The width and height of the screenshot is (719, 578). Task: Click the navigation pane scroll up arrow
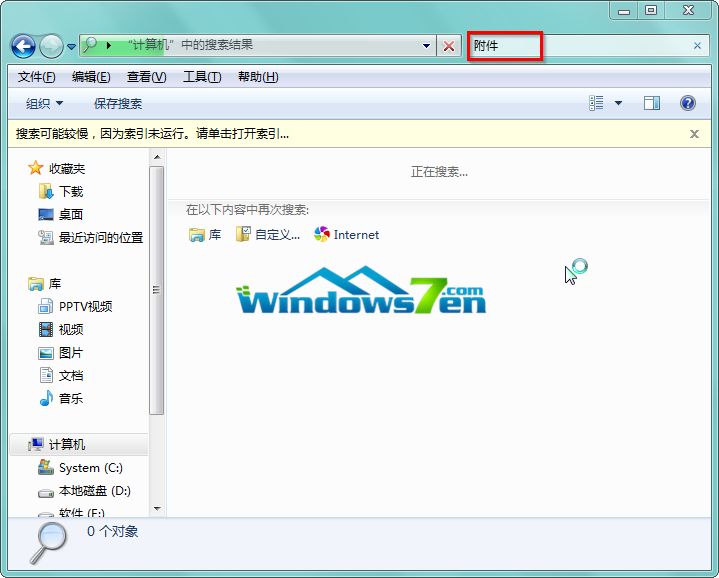pos(157,157)
